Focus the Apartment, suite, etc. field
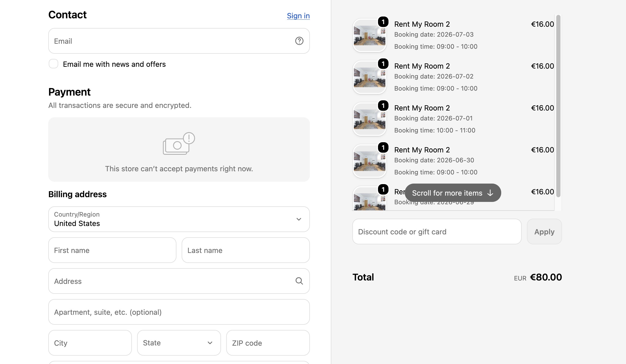This screenshot has height=364, width=626. [x=179, y=312]
